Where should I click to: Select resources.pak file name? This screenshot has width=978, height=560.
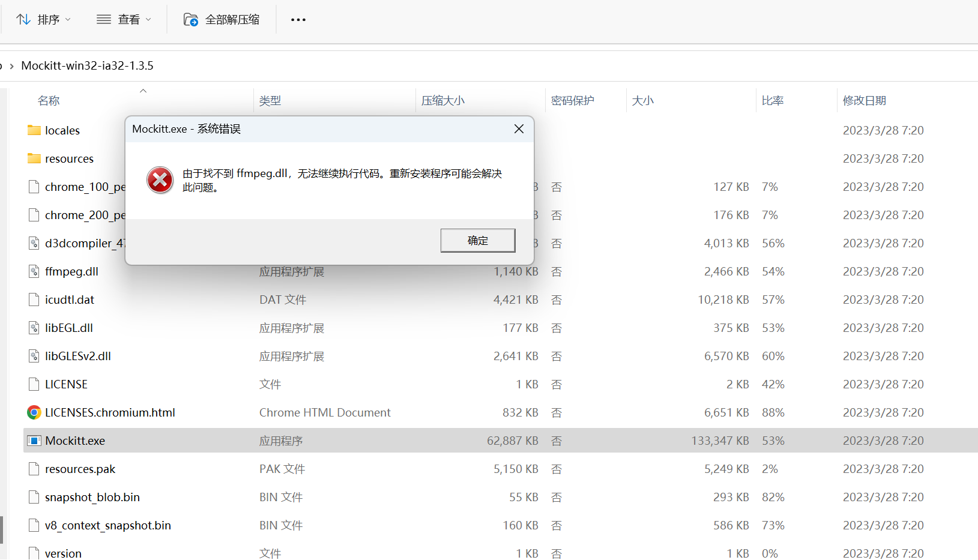pos(80,469)
